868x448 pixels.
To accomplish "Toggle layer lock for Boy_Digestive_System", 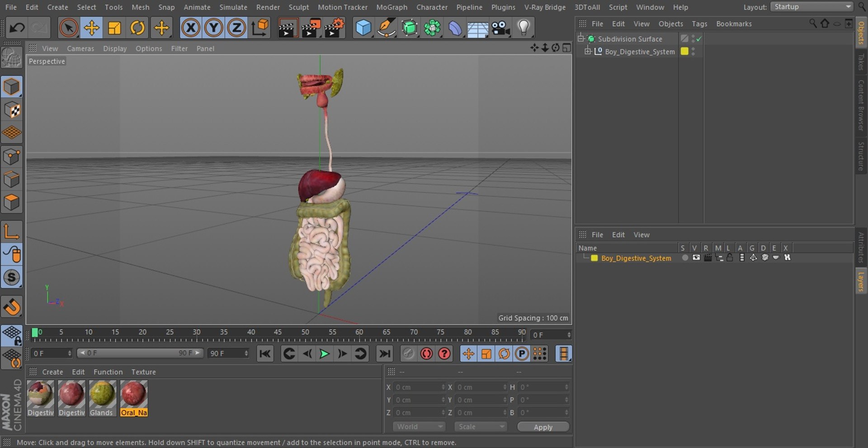I will (730, 258).
